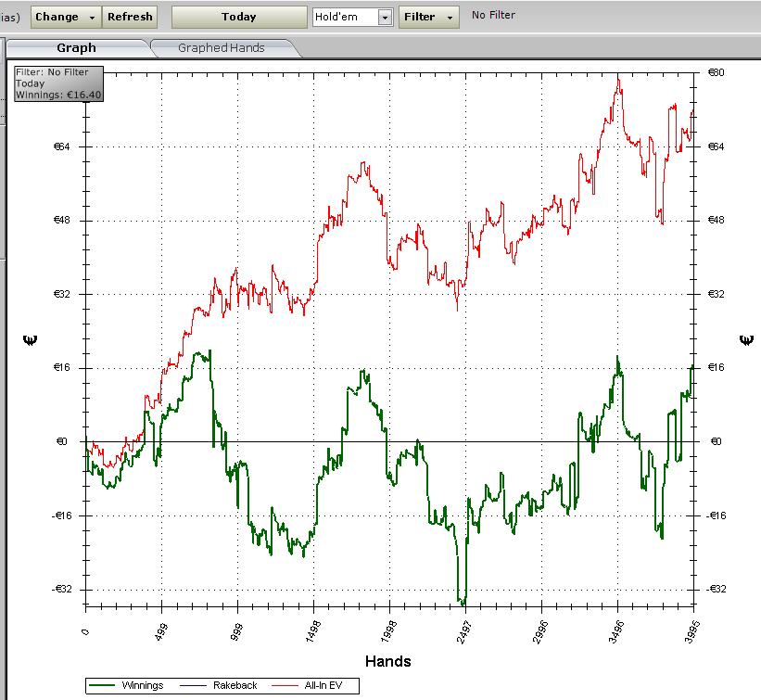Click the Rakeback legend entry
The width and height of the screenshot is (761, 700).
(x=219, y=685)
